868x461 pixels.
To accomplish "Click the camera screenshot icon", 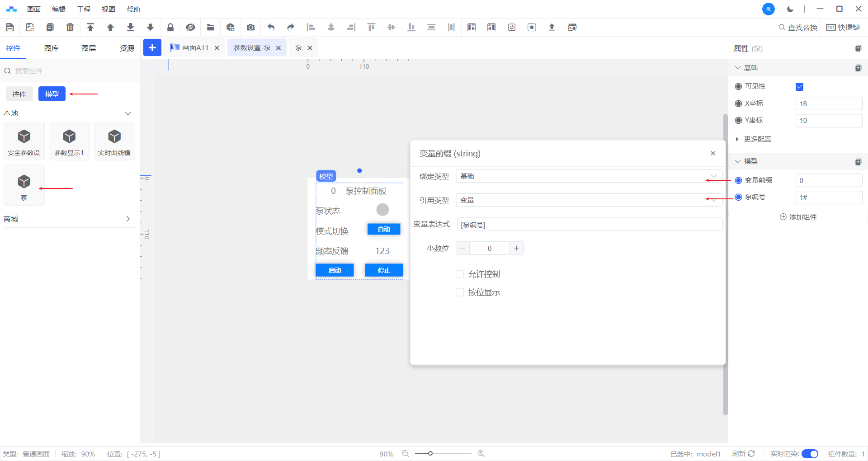I will click(250, 28).
